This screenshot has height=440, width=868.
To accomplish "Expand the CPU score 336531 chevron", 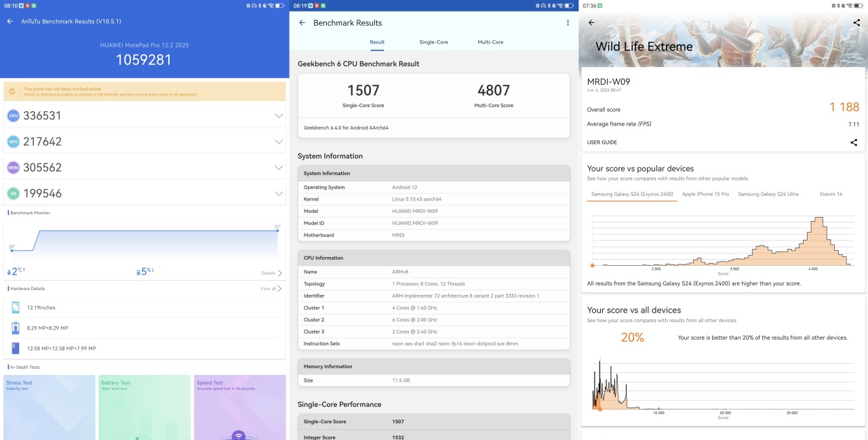I will (279, 116).
